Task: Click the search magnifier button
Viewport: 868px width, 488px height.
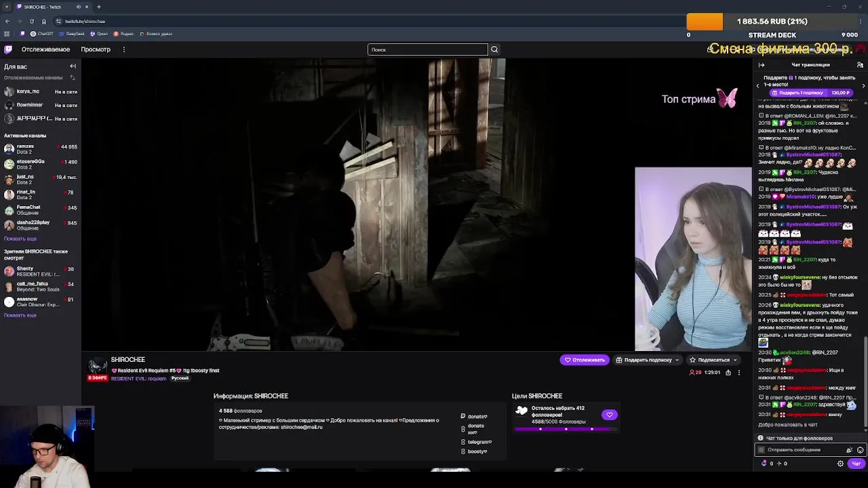Action: coord(494,49)
